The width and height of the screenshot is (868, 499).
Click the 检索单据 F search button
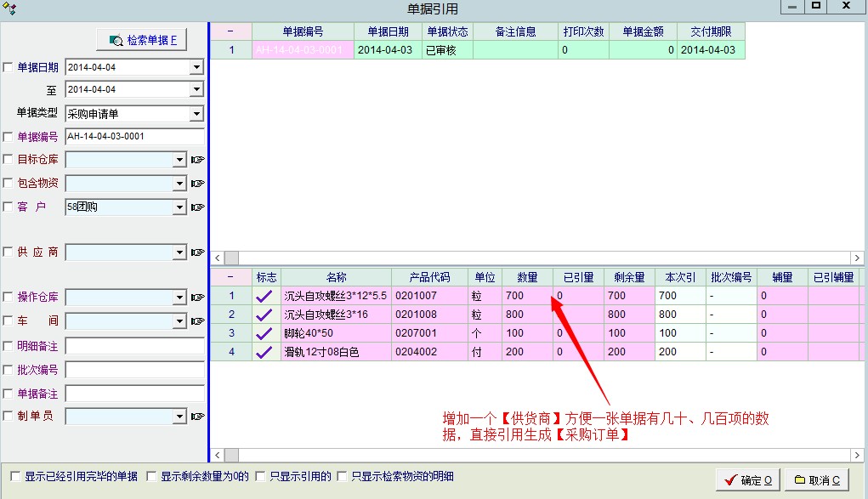pos(144,39)
